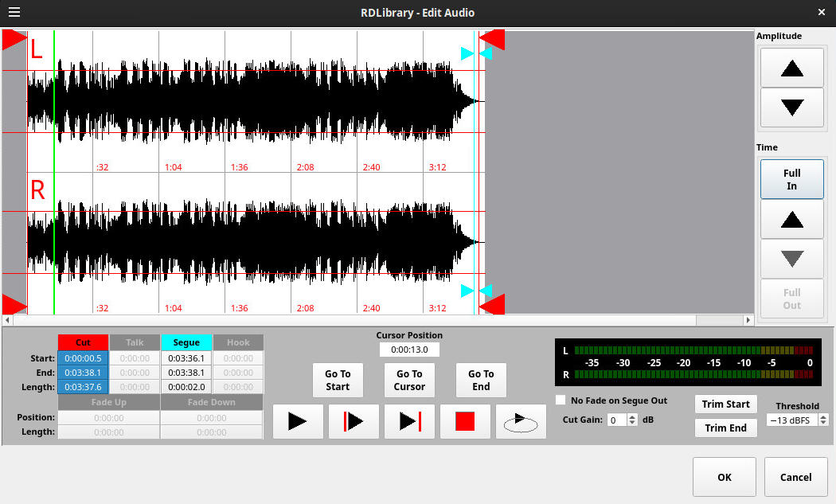The width and height of the screenshot is (836, 504).
Task: Increase waveform amplitude with the up arrow
Action: click(791, 68)
